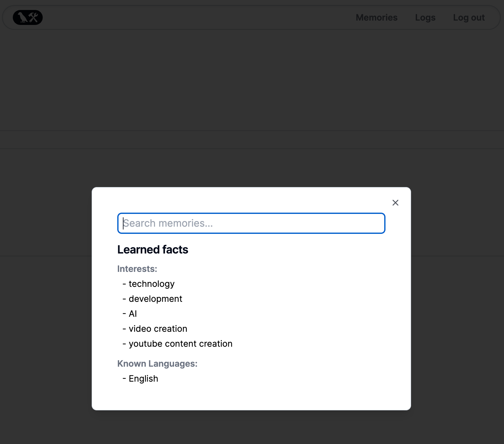Click the Log out link
Screen dimensions: 504x444
click(469, 17)
